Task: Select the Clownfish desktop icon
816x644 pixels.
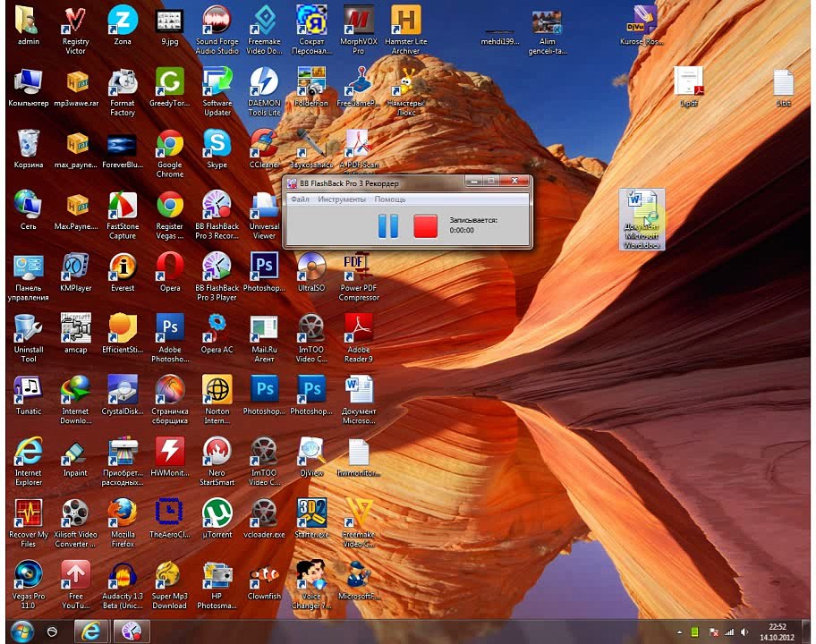Action: coord(264,580)
